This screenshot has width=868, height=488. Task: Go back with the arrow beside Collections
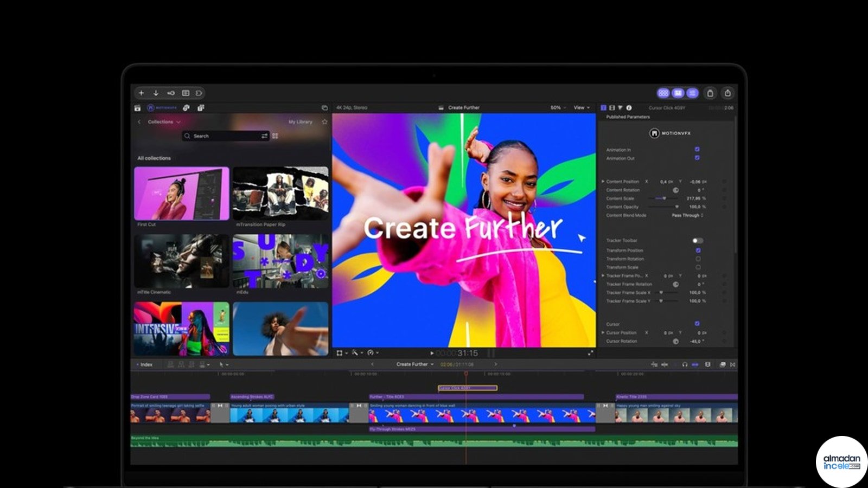pos(139,122)
